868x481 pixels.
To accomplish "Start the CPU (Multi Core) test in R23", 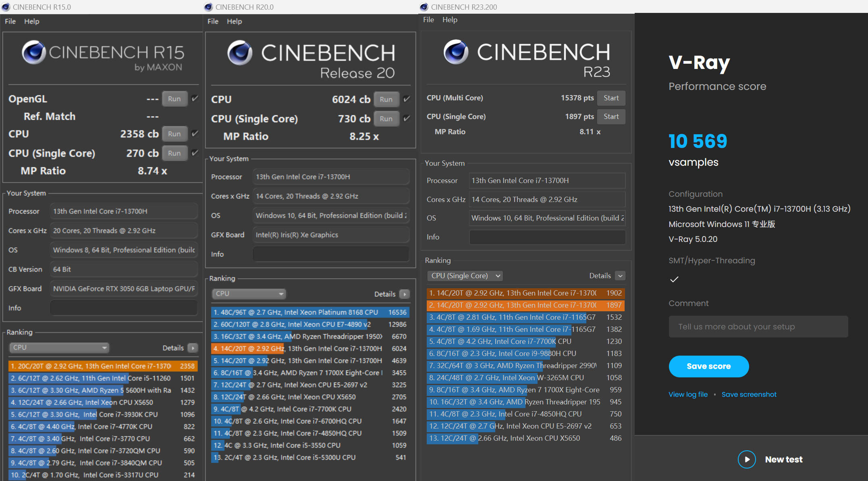I will 611,98.
